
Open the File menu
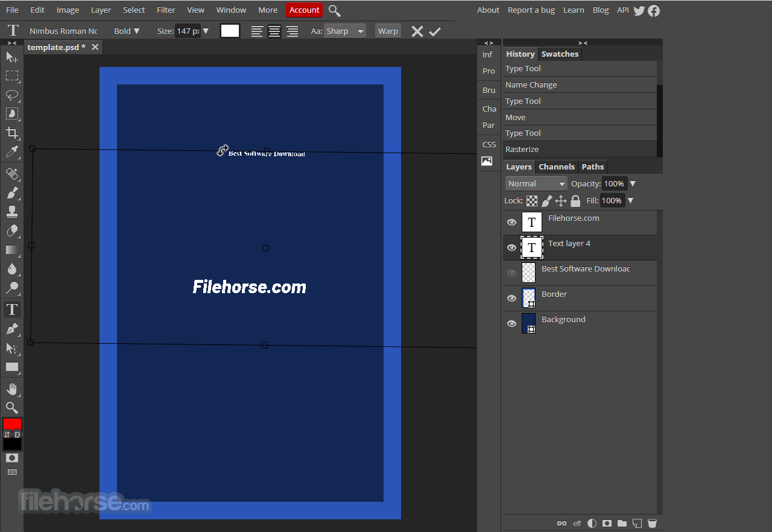(12, 10)
